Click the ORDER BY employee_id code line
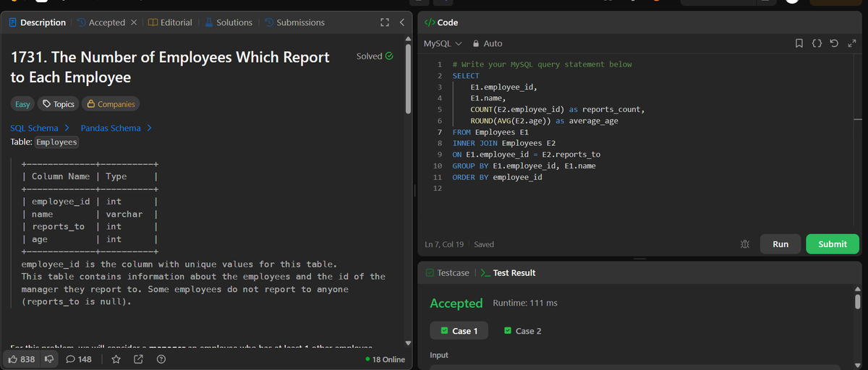 (497, 177)
